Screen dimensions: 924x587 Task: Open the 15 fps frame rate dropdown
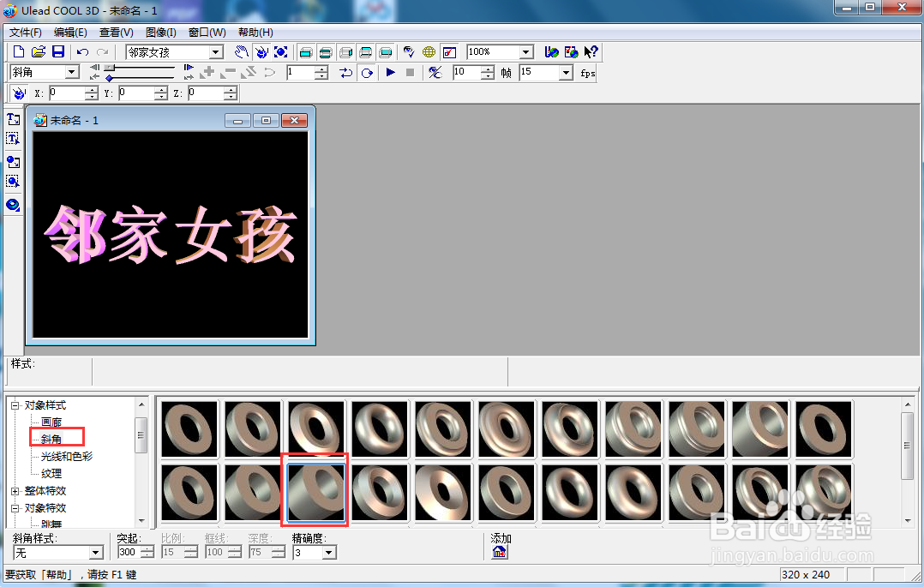pos(566,73)
